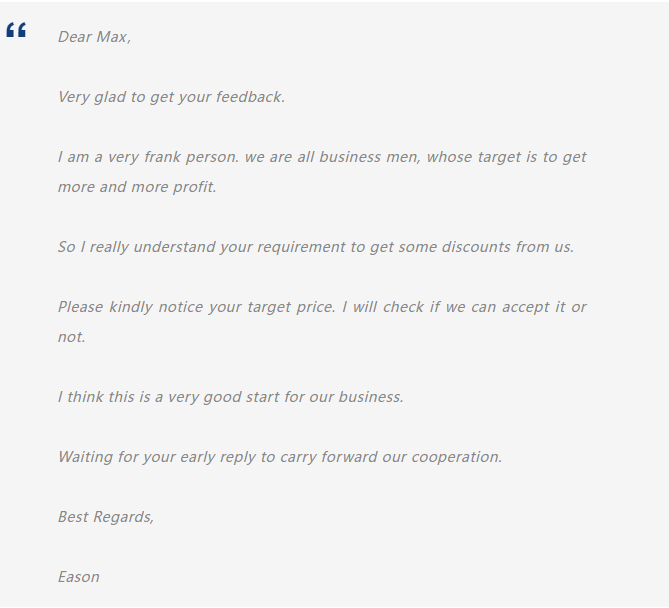Click the blue quotation mark icon
The height and width of the screenshot is (608, 669).
(x=16, y=31)
